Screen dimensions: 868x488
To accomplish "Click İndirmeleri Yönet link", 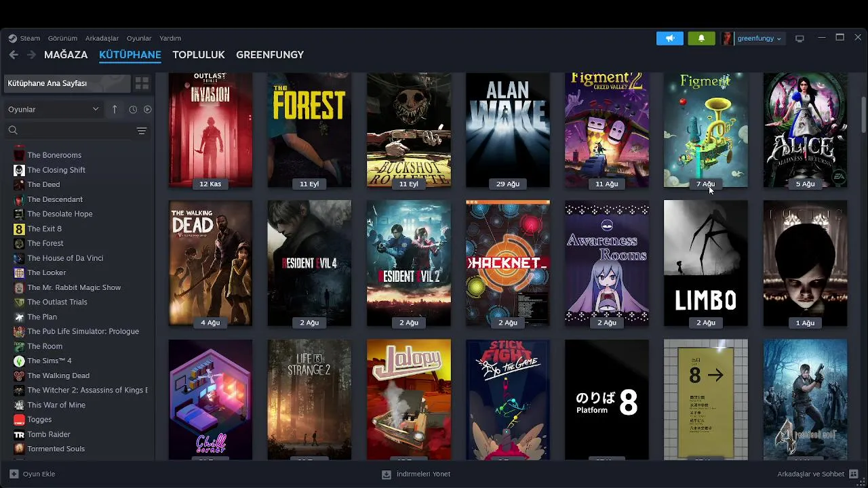I will [x=416, y=474].
